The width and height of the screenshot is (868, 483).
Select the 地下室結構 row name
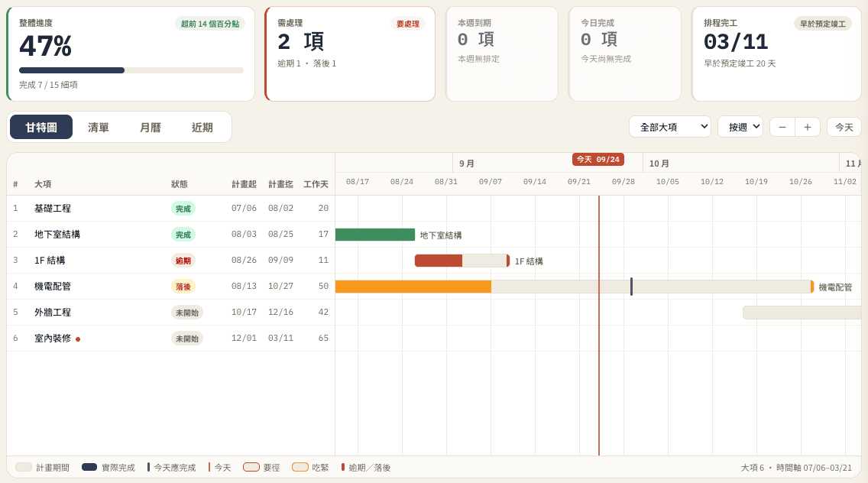click(57, 235)
